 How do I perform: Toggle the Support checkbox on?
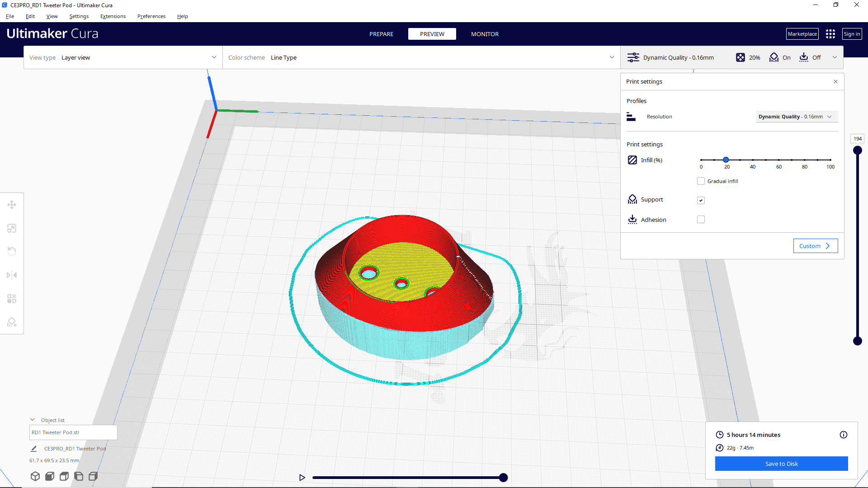pyautogui.click(x=700, y=200)
